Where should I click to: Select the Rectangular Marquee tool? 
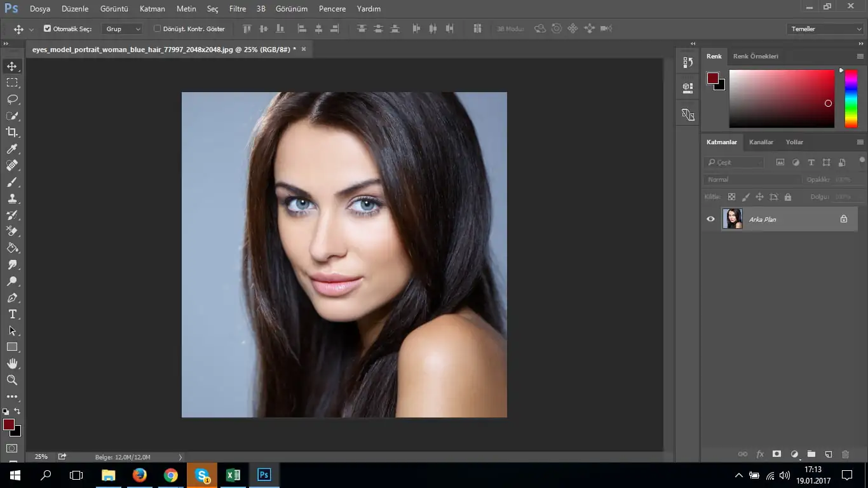(x=12, y=83)
